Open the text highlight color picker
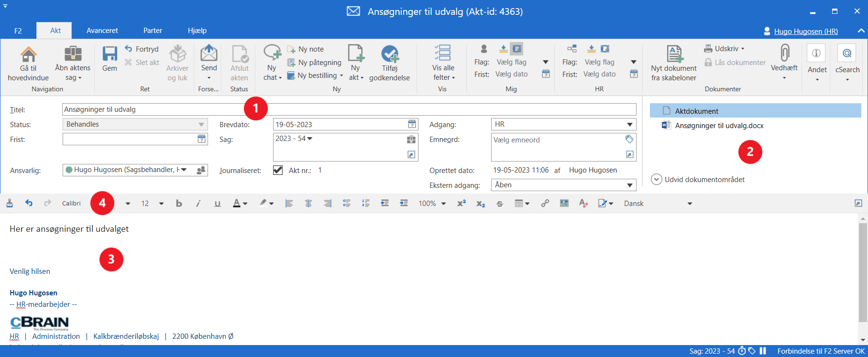The width and height of the screenshot is (868, 357). (266, 204)
